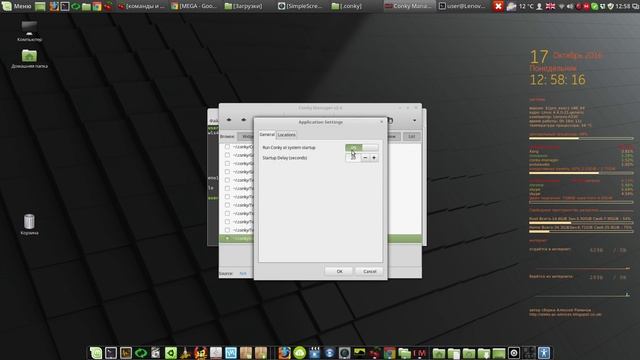Open home folder icon in dock
The image size is (640, 360).
[439, 353]
